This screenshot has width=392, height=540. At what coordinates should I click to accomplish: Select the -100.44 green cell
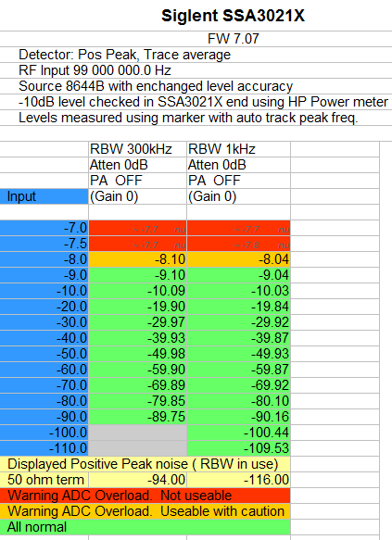(x=239, y=433)
